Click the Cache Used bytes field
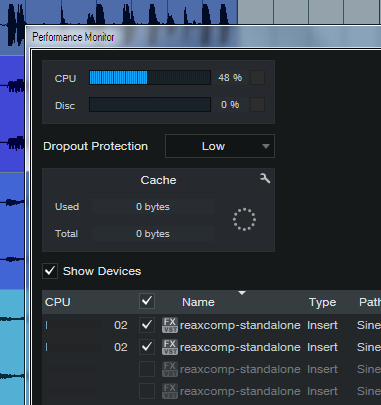The image size is (381, 405). click(x=153, y=207)
